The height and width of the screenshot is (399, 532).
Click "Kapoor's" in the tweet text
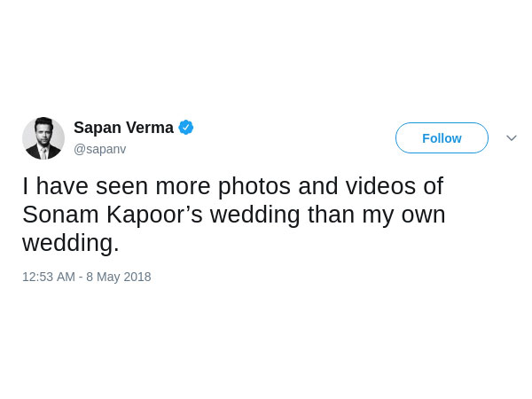point(149,215)
